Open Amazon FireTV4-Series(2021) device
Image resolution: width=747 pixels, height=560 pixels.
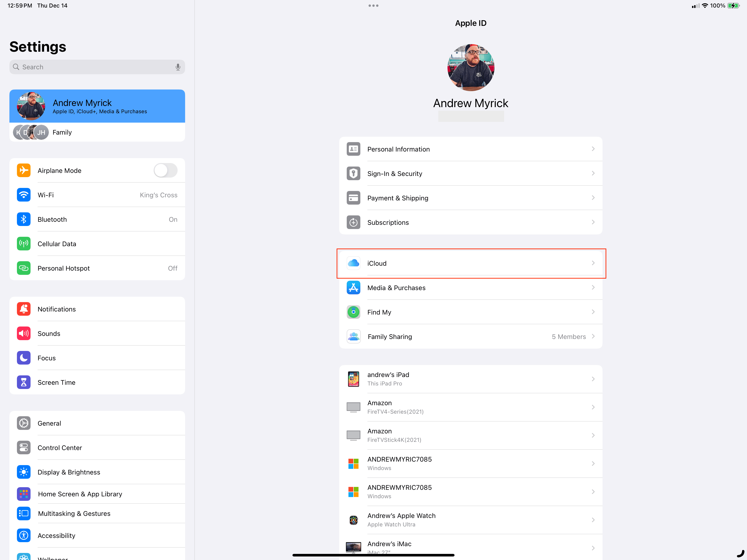pyautogui.click(x=471, y=407)
